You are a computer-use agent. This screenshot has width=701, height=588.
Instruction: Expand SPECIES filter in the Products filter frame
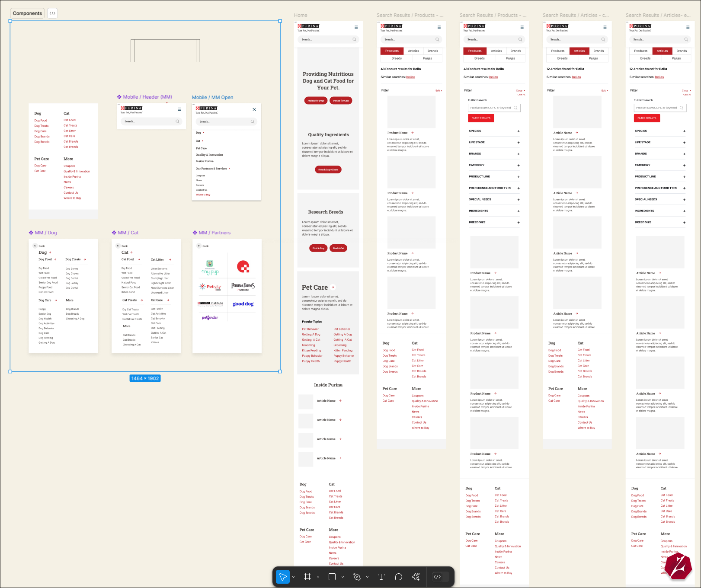(x=519, y=131)
